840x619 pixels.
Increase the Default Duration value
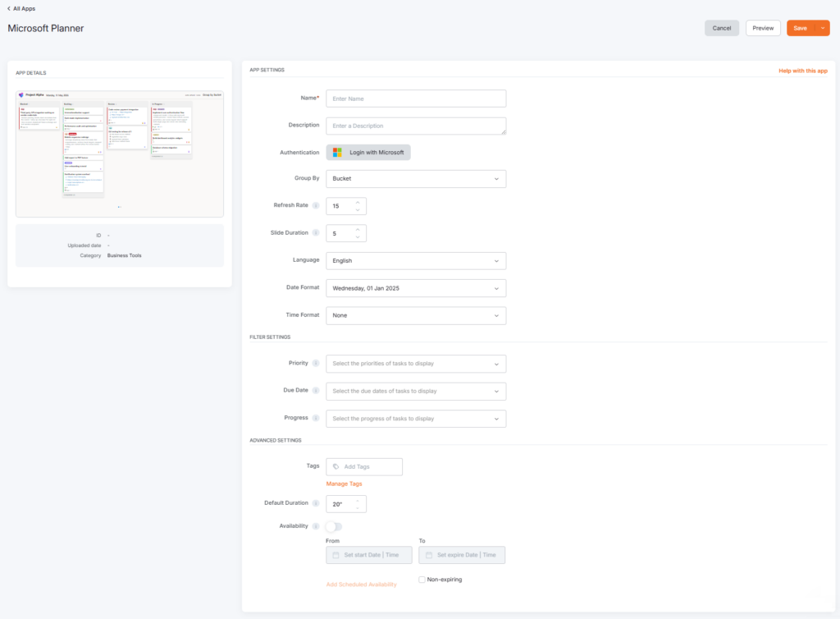[358, 501]
